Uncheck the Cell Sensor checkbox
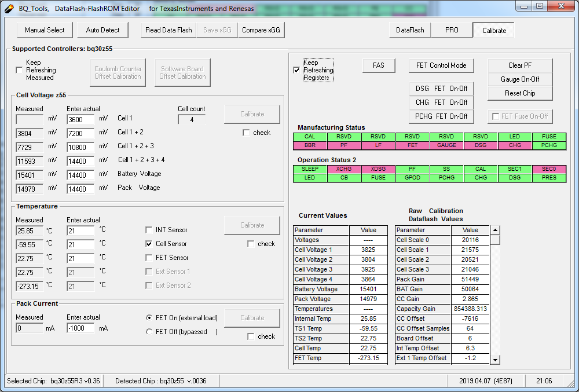 [x=149, y=244]
